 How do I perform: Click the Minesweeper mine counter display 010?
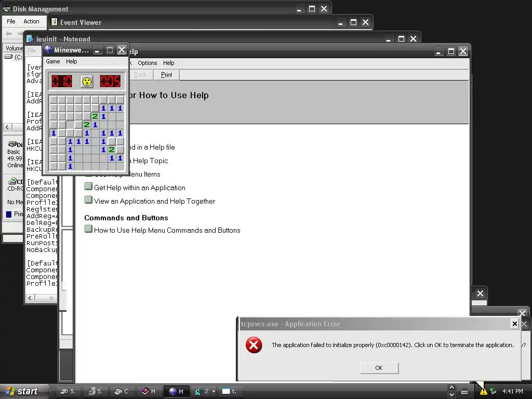(62, 82)
